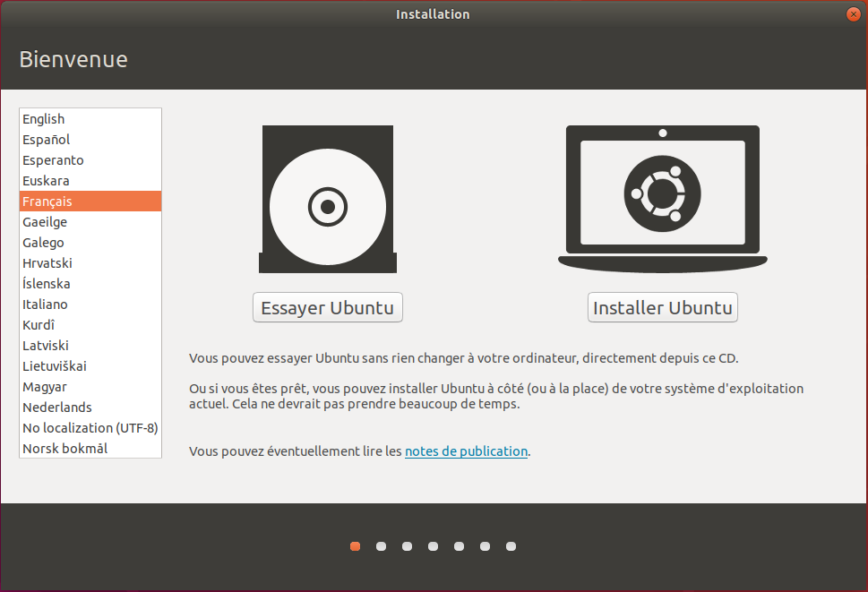Select the highlighted Français language entry
Image resolution: width=868 pixels, height=592 pixels.
pyautogui.click(x=47, y=202)
